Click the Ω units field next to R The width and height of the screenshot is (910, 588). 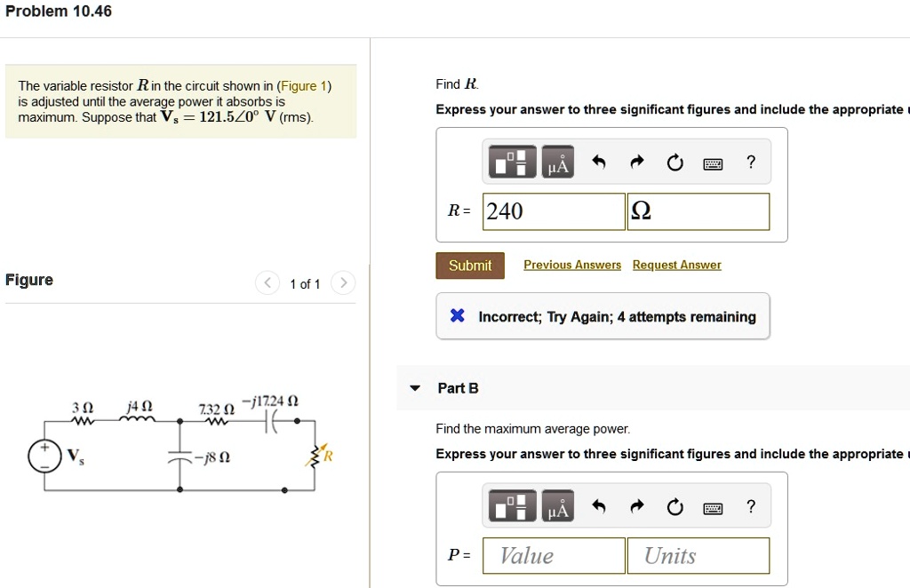point(698,211)
